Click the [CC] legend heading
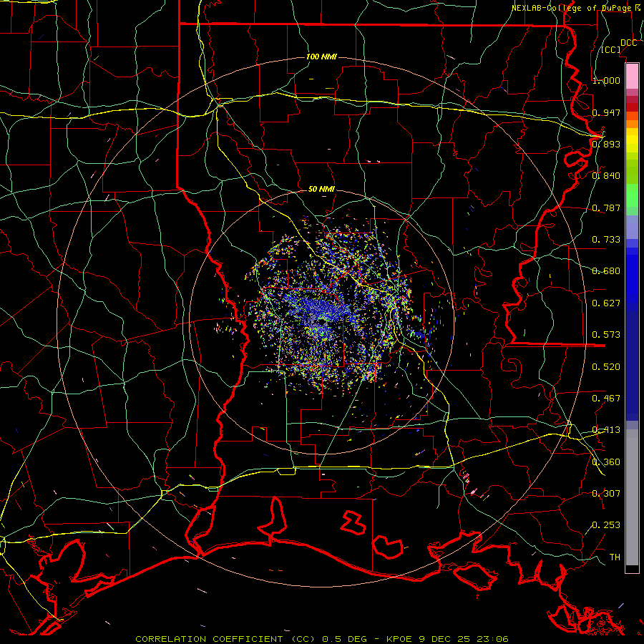644x644 pixels. 611,49
